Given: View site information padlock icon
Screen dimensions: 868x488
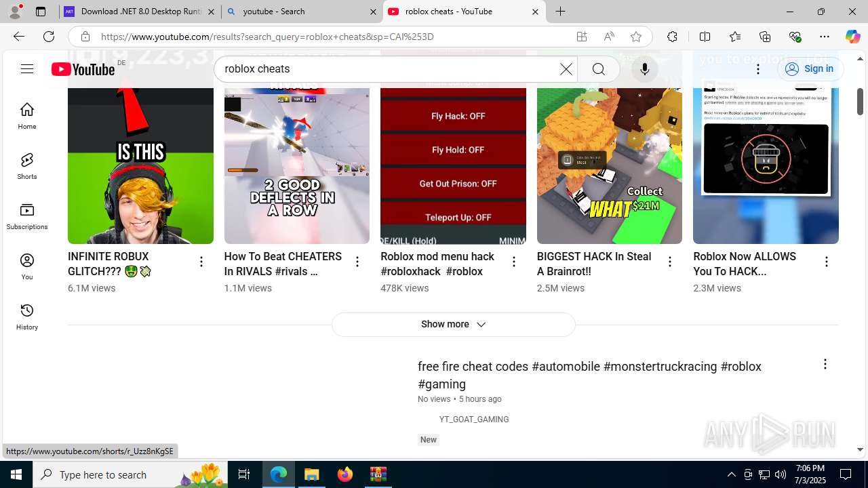Looking at the screenshot, I should (x=85, y=37).
